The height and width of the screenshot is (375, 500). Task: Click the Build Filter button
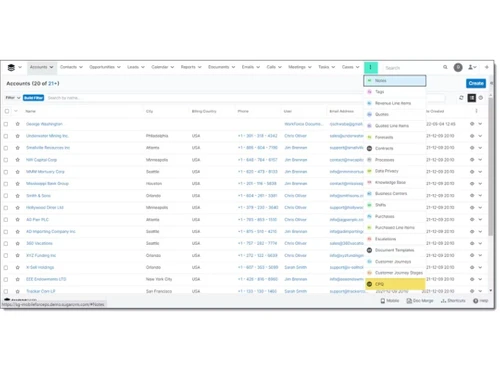click(x=33, y=98)
